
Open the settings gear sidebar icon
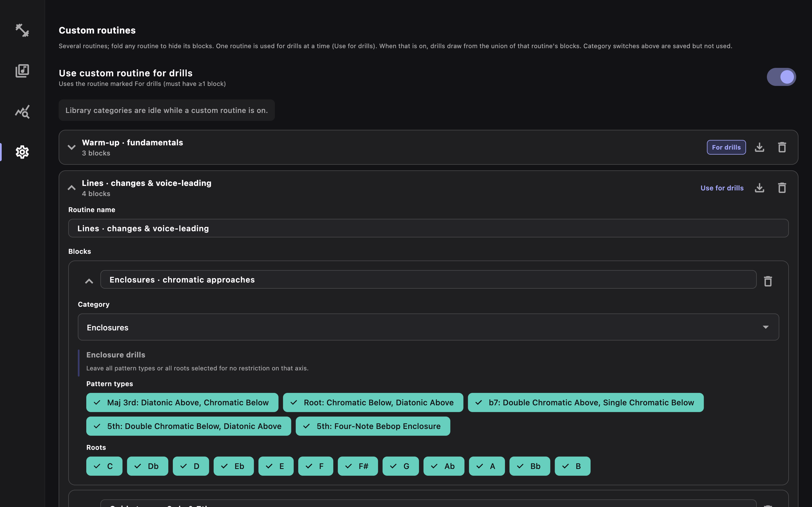[22, 152]
